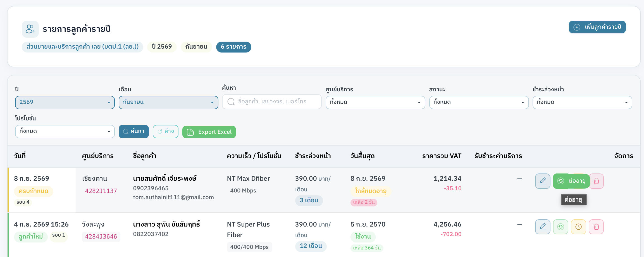Screen dimensions: 644x257
Task: Edit customer นางสาว สุพิน ขันสัมฤทธิ์
Action: tap(543, 227)
